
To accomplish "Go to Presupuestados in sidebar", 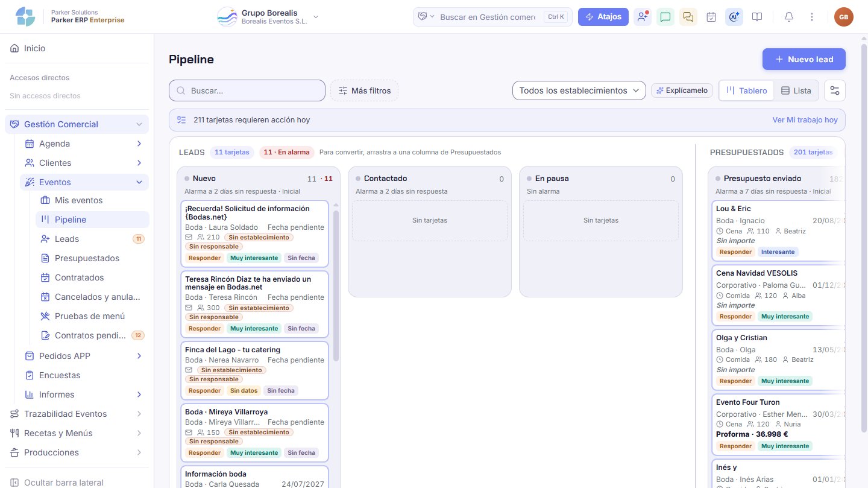I will coord(92,258).
